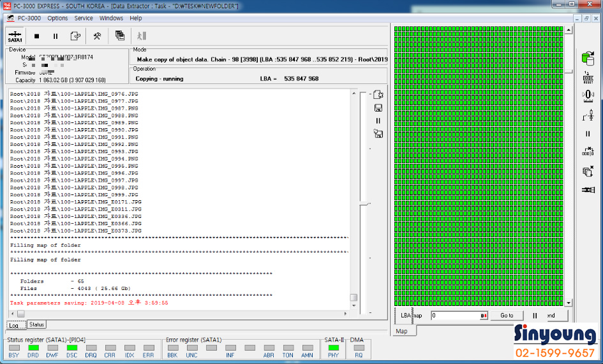Image resolution: width=603 pixels, height=364 pixels.
Task: Click the sector blocks with X icon
Action: (x=588, y=152)
